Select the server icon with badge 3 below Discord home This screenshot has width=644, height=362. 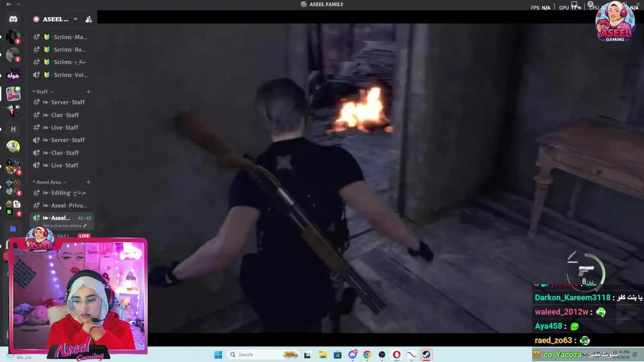13,37
